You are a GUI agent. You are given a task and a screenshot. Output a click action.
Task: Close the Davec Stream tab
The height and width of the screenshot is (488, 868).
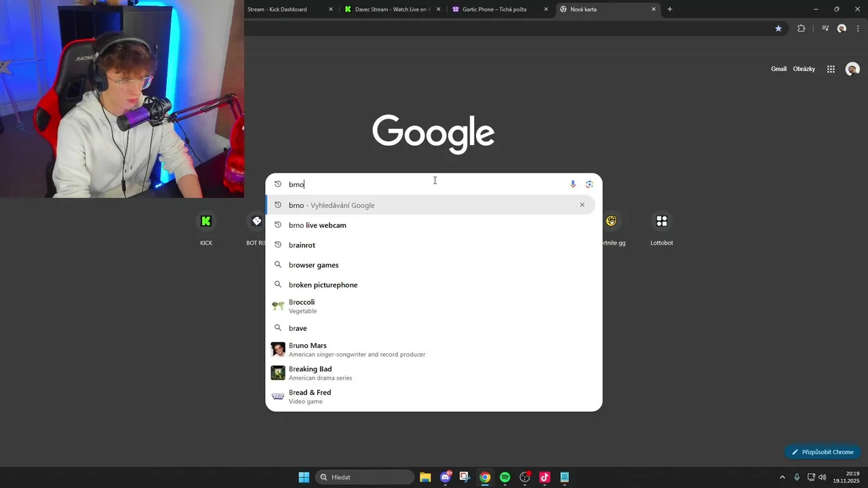point(438,9)
